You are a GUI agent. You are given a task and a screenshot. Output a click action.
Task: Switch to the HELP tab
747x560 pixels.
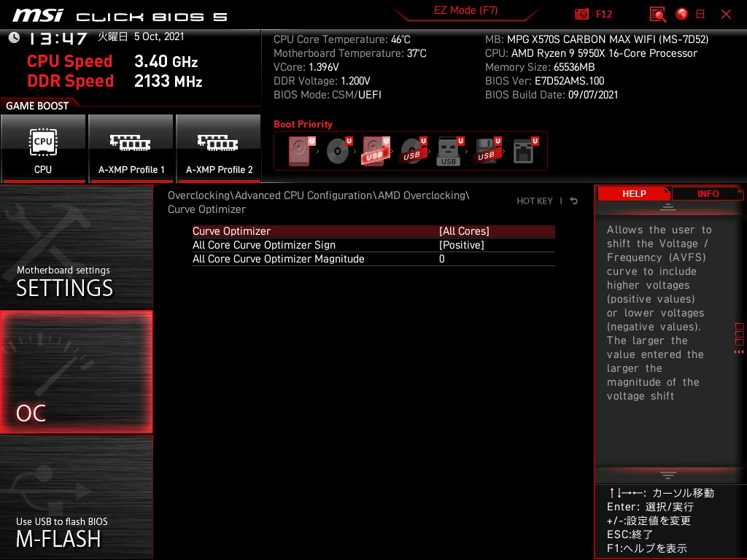[634, 194]
